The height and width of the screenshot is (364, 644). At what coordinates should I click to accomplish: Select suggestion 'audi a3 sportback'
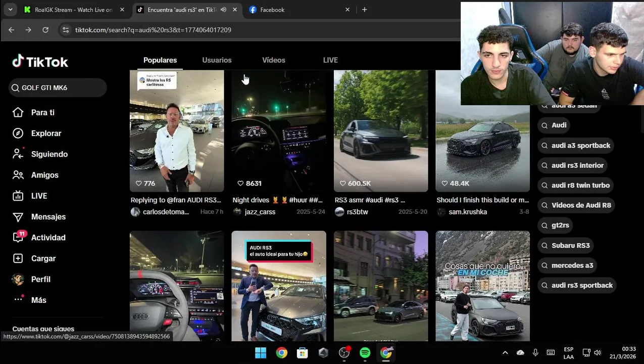click(576, 146)
